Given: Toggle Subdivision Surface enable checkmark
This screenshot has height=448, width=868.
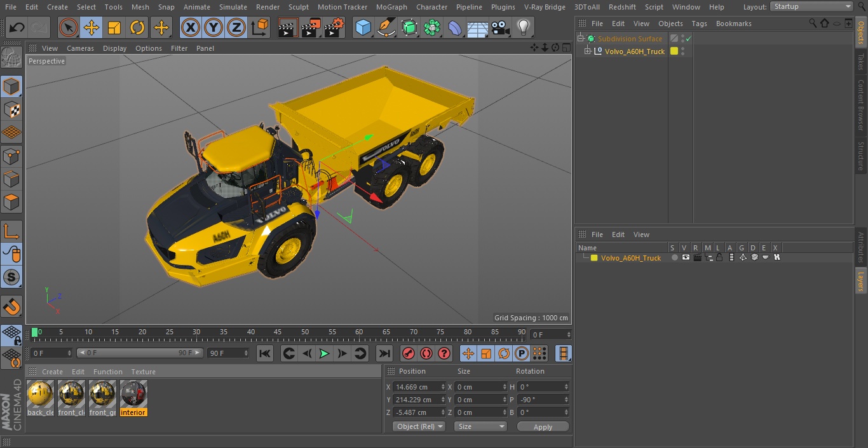Looking at the screenshot, I should [689, 39].
